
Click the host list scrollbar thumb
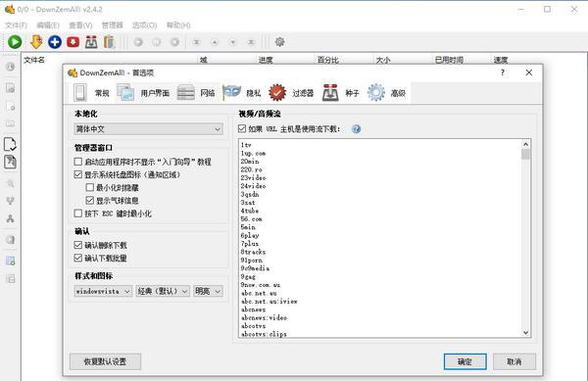[x=525, y=154]
